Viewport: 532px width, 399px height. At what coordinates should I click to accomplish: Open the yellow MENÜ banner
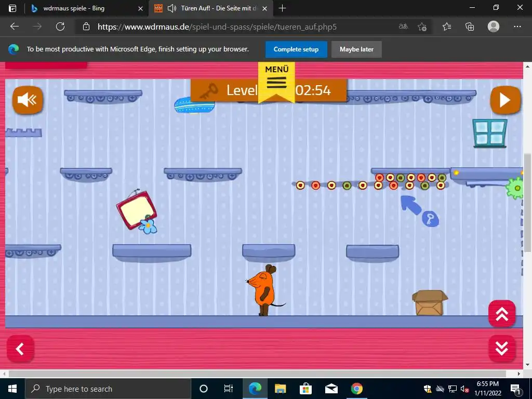tap(276, 82)
